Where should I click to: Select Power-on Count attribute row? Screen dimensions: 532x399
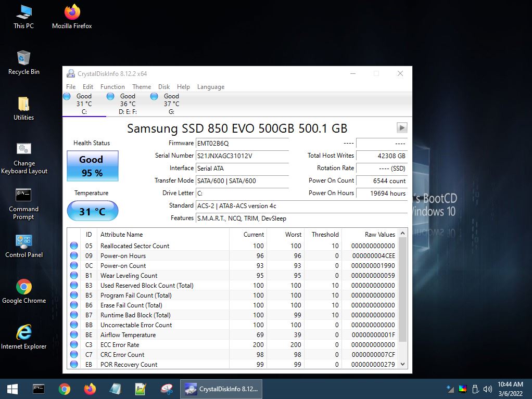point(233,265)
